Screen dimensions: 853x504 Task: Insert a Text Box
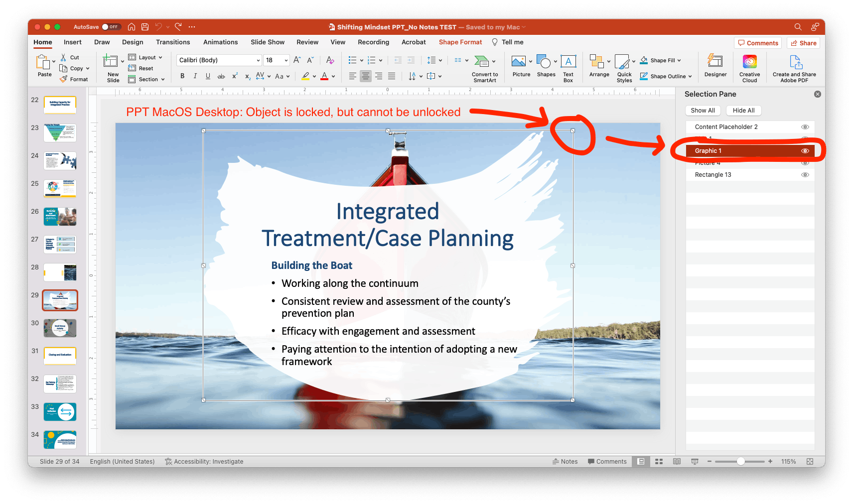pyautogui.click(x=568, y=65)
